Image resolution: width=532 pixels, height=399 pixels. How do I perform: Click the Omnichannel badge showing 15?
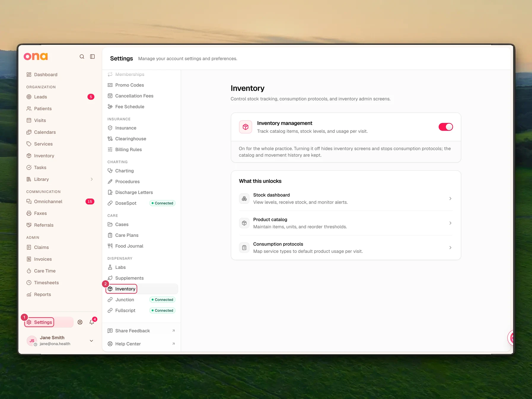[90, 202]
